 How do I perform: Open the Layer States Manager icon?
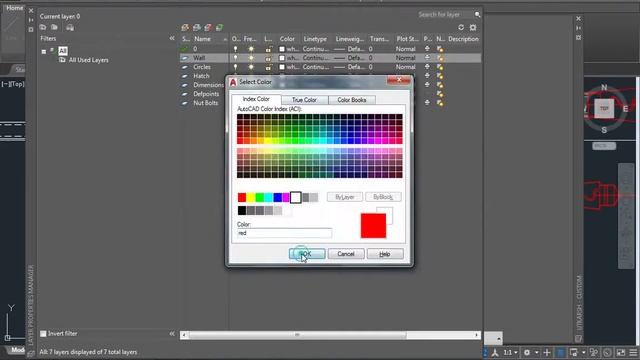pos(70,27)
